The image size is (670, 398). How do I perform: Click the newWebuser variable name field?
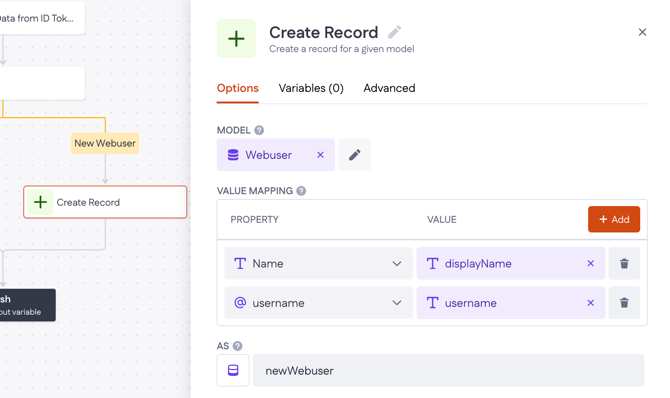(448, 370)
